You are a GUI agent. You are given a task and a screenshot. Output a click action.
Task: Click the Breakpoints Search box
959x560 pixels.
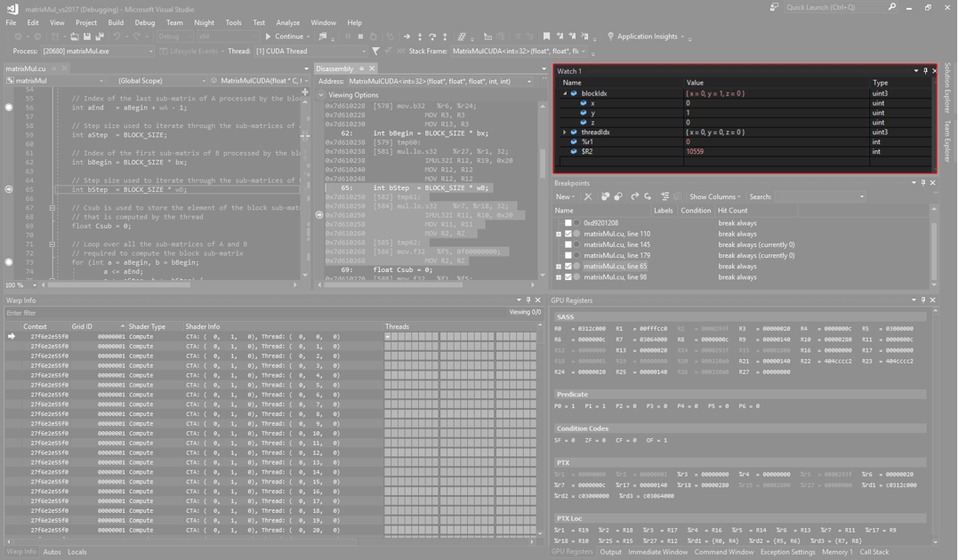click(x=819, y=196)
